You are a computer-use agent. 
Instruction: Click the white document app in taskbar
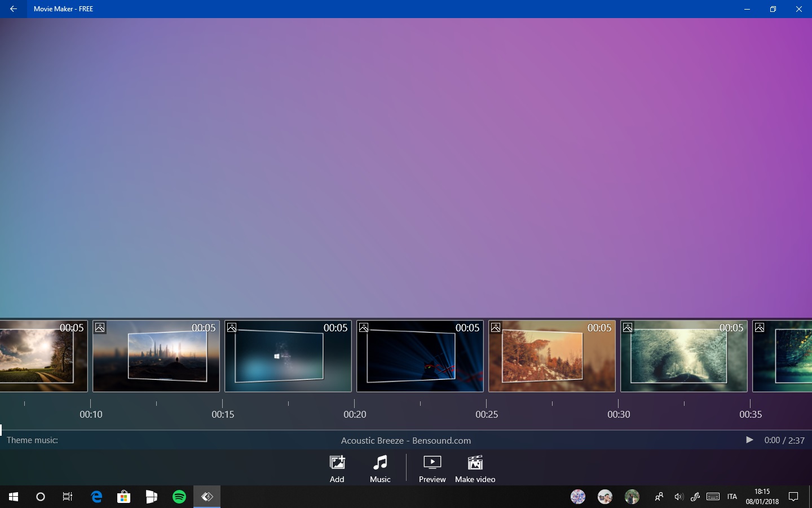coord(151,497)
